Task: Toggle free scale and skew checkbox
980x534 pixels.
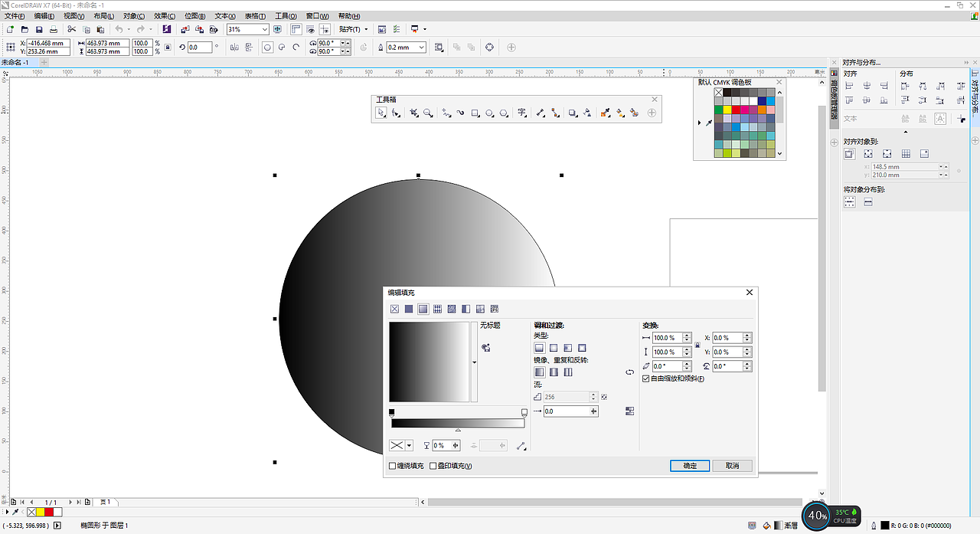Action: pos(645,378)
